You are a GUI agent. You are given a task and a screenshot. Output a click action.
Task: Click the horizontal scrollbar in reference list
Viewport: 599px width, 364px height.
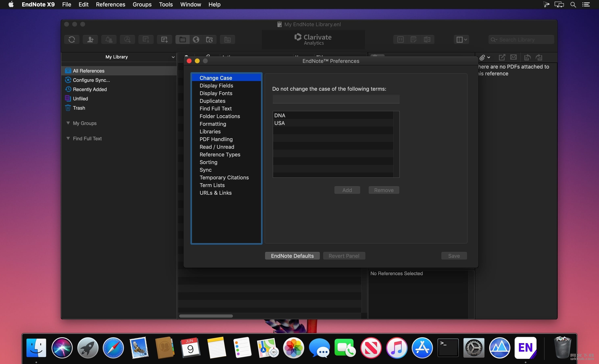pos(206,316)
